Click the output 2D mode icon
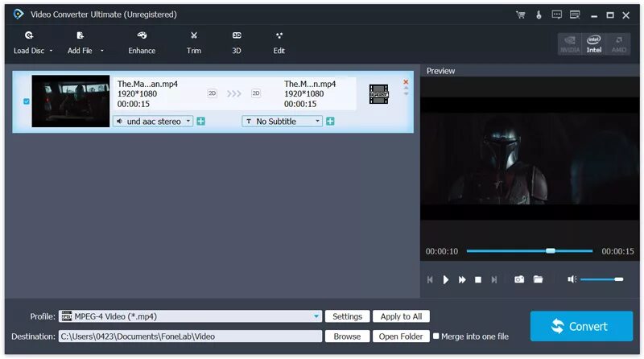 click(x=256, y=93)
